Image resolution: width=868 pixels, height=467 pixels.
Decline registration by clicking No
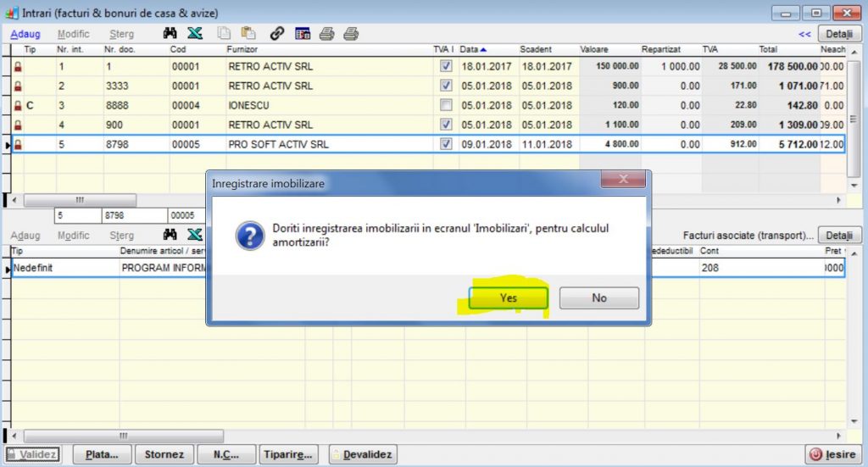pyautogui.click(x=598, y=298)
